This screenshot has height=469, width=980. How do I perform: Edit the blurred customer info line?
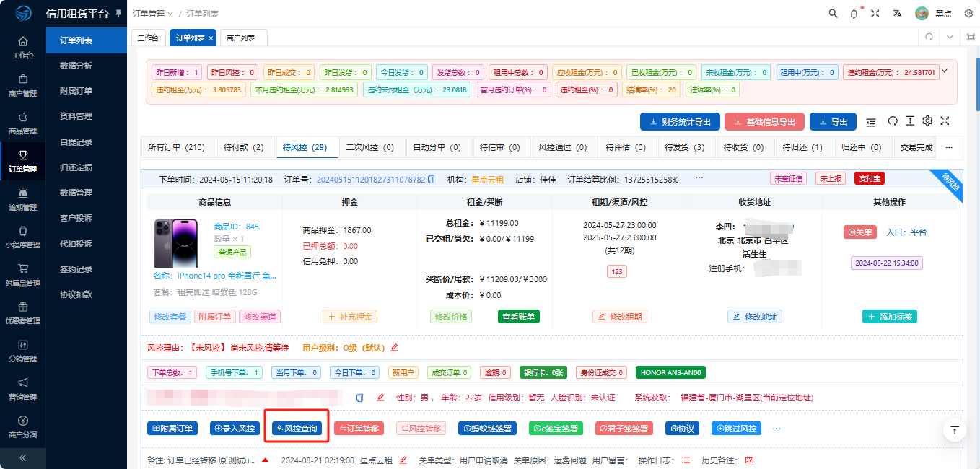(x=380, y=398)
